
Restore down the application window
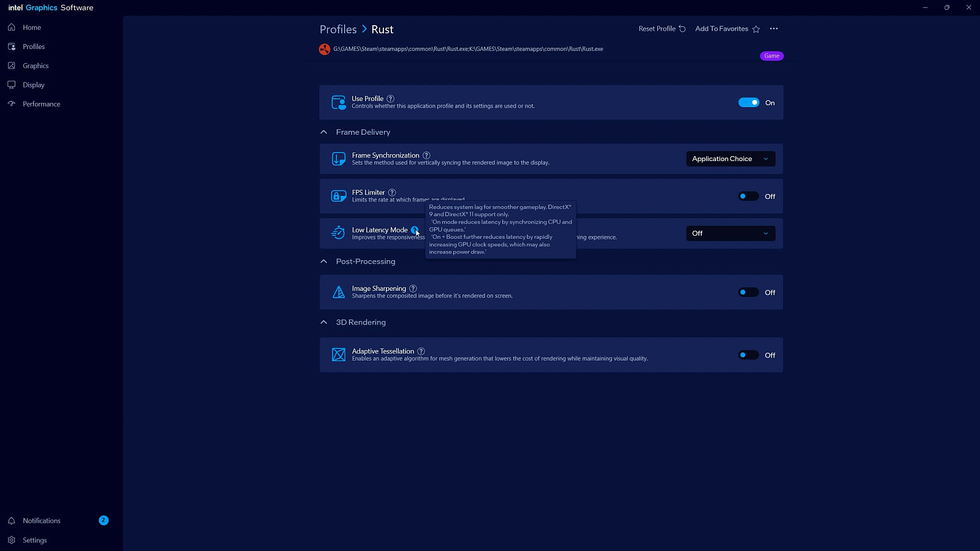pyautogui.click(x=947, y=7)
